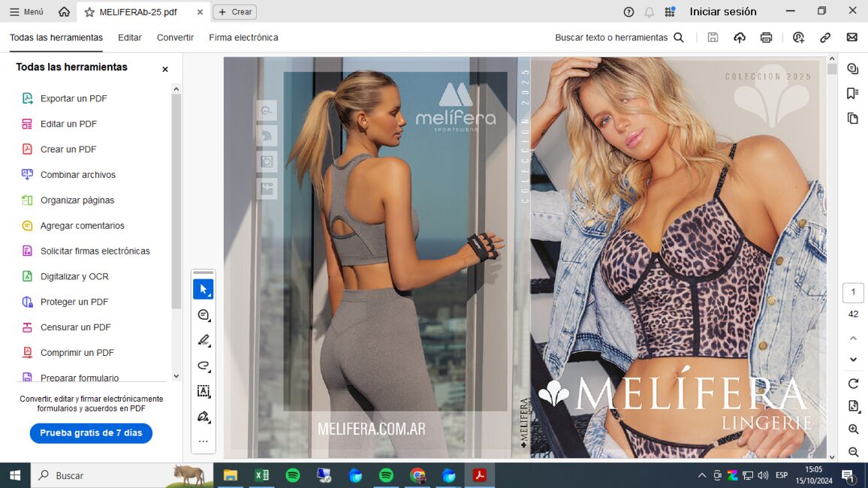Click tools list scroll up arrow
Viewport: 868px width, 488px height.
point(176,89)
